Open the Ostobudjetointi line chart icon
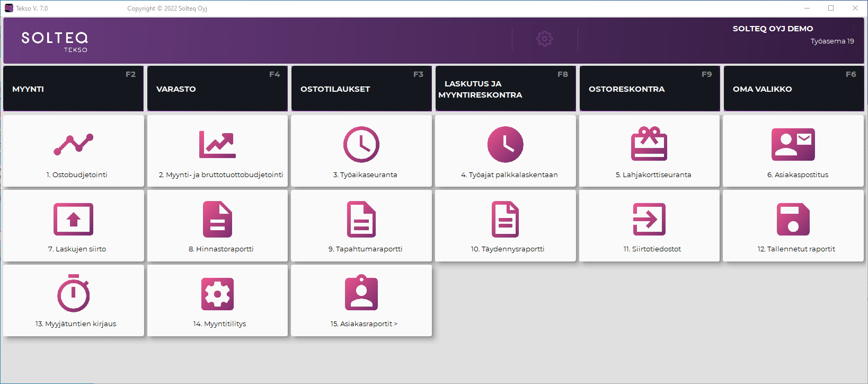The height and width of the screenshot is (384, 868). pyautogui.click(x=74, y=144)
